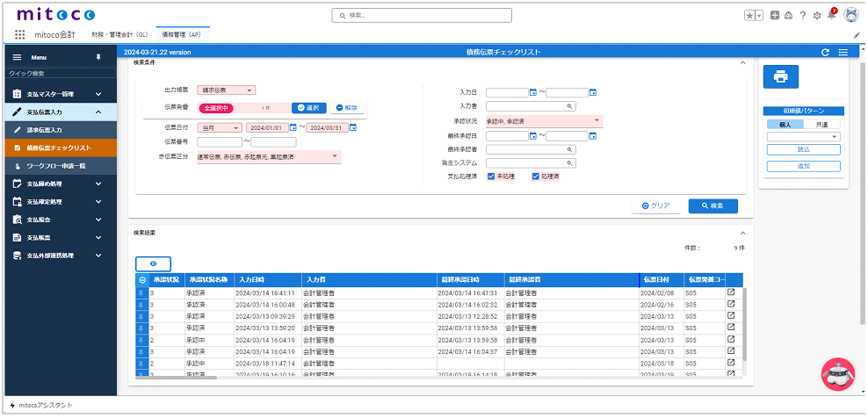Click the refresh icon in the title bar

(825, 53)
